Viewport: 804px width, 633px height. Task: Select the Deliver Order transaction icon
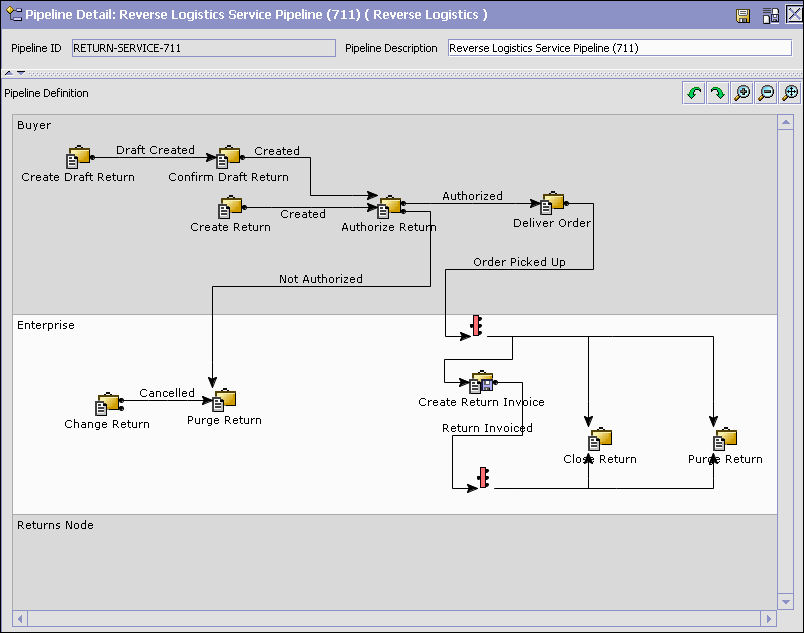click(553, 203)
